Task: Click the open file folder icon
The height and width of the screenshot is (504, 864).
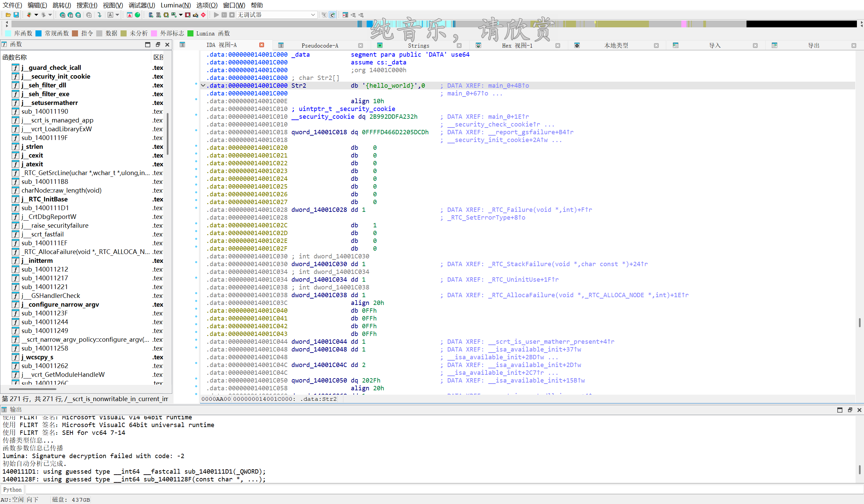Action: [x=8, y=15]
